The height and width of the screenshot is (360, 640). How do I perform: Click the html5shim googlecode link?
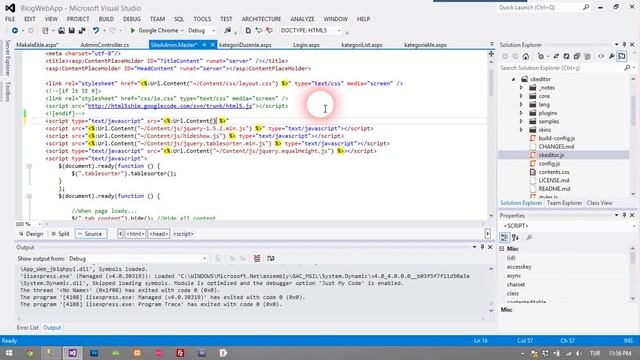170,106
